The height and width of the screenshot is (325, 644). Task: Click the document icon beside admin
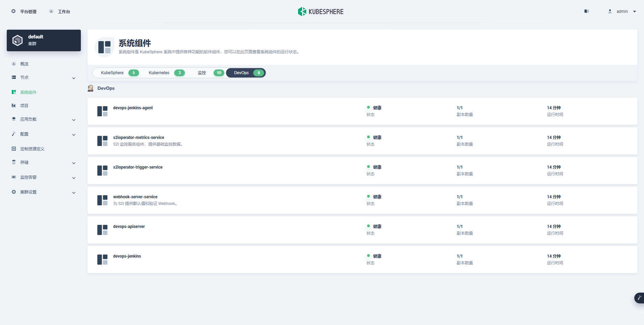click(x=587, y=11)
